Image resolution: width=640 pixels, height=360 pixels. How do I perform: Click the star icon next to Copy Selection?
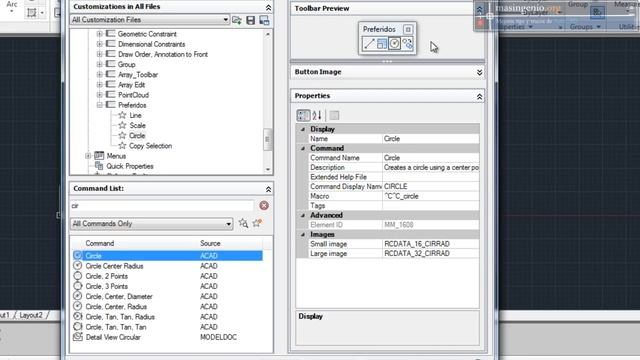click(122, 146)
